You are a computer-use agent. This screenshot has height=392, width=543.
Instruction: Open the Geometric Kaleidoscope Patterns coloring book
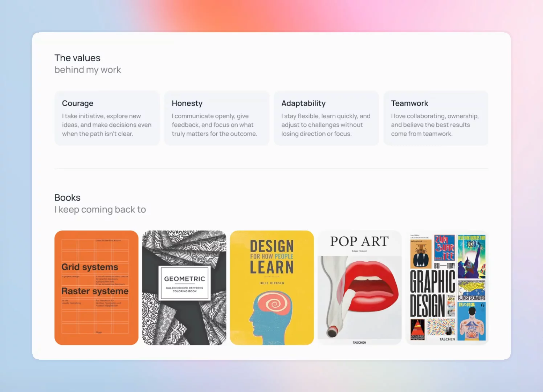184,288
